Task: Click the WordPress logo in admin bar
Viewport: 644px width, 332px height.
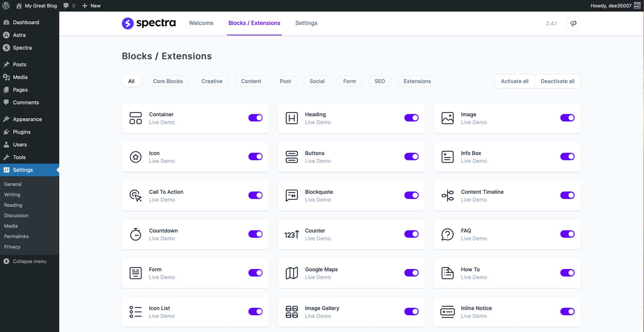Action: [6, 6]
